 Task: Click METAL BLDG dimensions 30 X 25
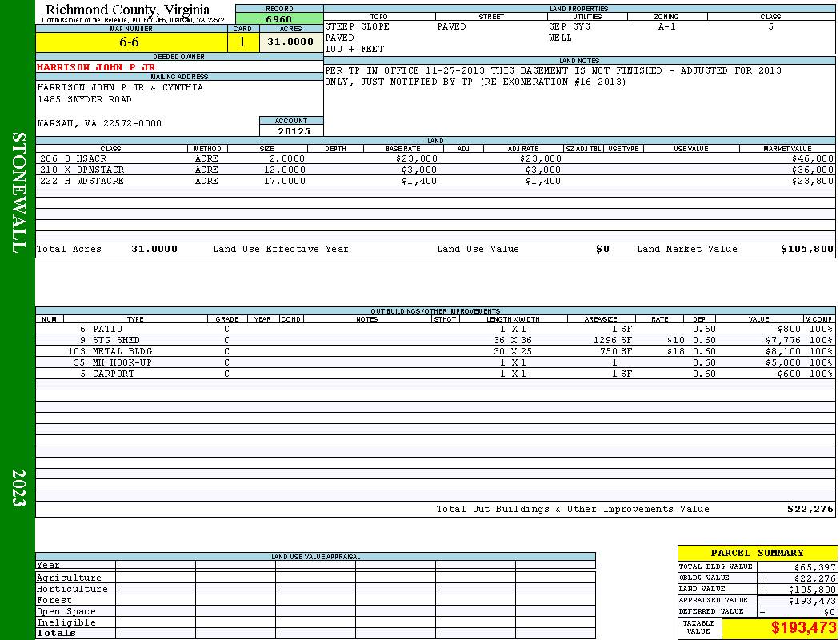pyautogui.click(x=513, y=352)
